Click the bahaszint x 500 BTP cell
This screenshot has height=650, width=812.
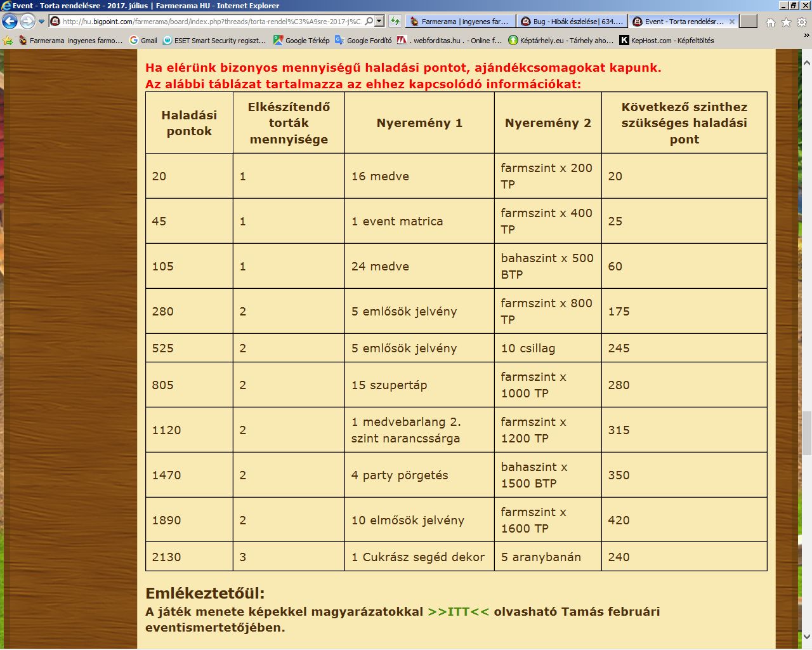tap(547, 266)
